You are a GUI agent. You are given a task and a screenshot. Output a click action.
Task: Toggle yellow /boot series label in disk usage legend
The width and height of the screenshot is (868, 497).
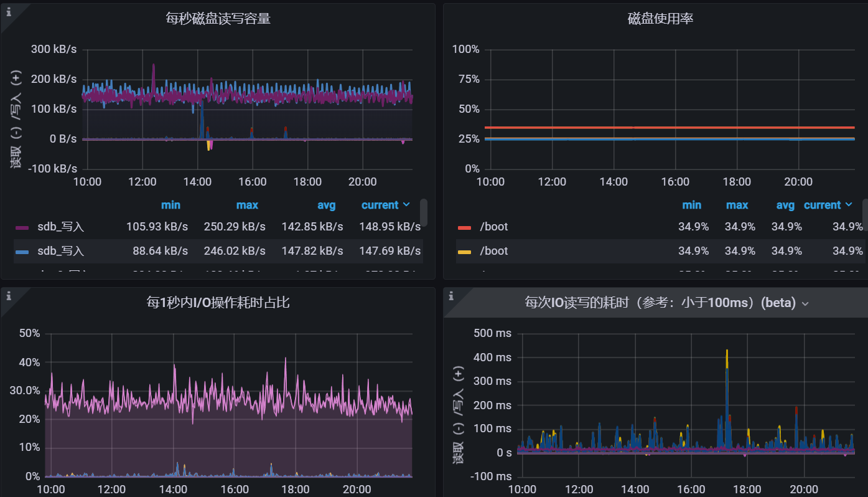pyautogui.click(x=494, y=252)
